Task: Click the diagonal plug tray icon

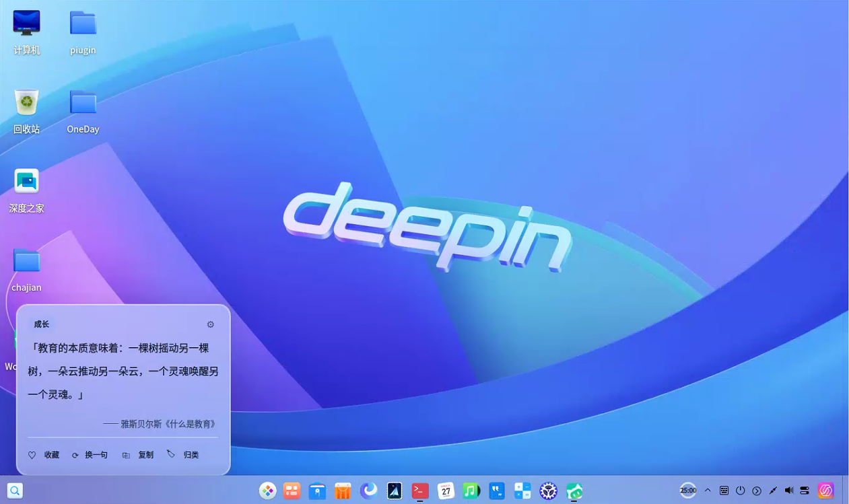Action: point(773,491)
